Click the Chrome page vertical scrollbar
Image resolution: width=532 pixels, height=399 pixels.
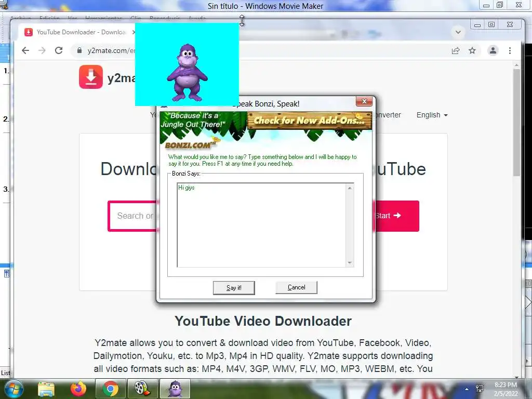click(x=516, y=122)
